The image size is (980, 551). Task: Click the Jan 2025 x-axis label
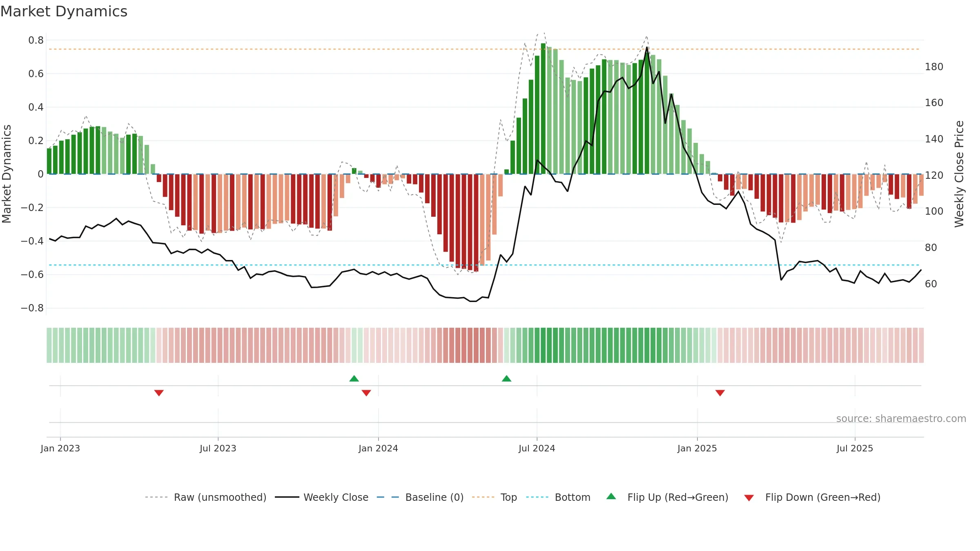point(697,448)
